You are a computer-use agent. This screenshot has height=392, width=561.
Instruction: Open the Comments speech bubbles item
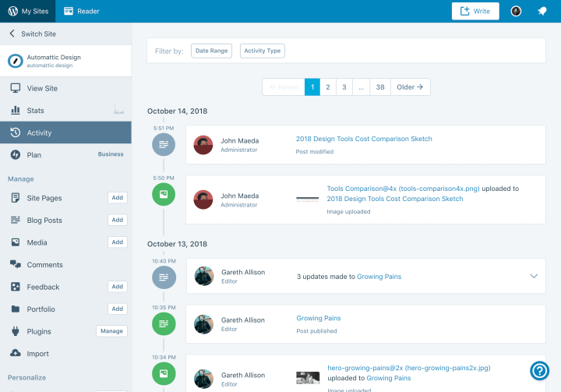65,264
